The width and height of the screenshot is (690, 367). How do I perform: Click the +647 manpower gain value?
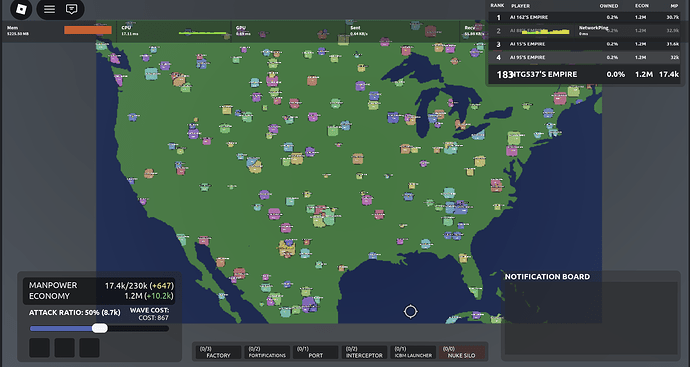(x=161, y=286)
